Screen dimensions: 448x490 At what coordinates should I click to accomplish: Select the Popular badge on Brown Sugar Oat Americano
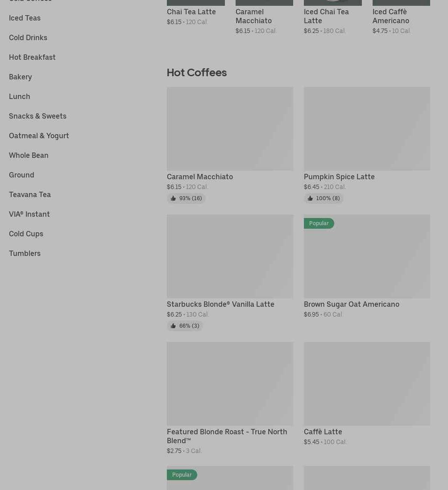click(319, 223)
